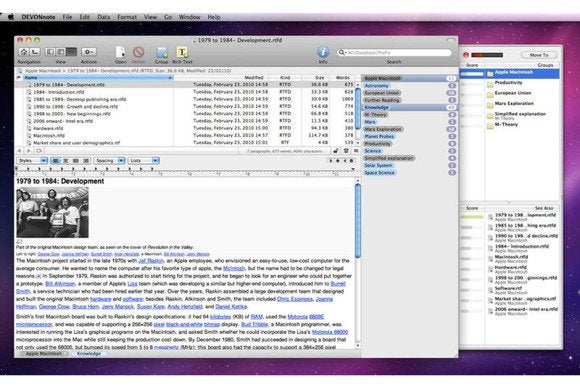Click the trash icon above the editor

(x=346, y=151)
